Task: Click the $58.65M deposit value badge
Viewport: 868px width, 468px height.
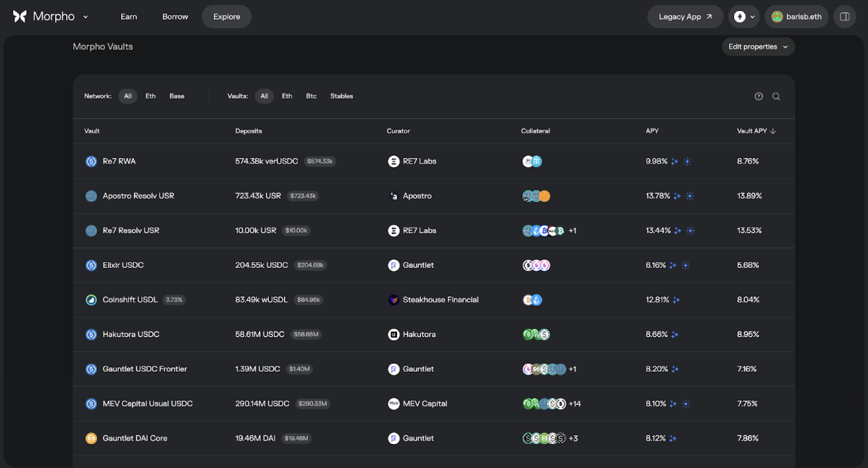Action: (x=306, y=335)
